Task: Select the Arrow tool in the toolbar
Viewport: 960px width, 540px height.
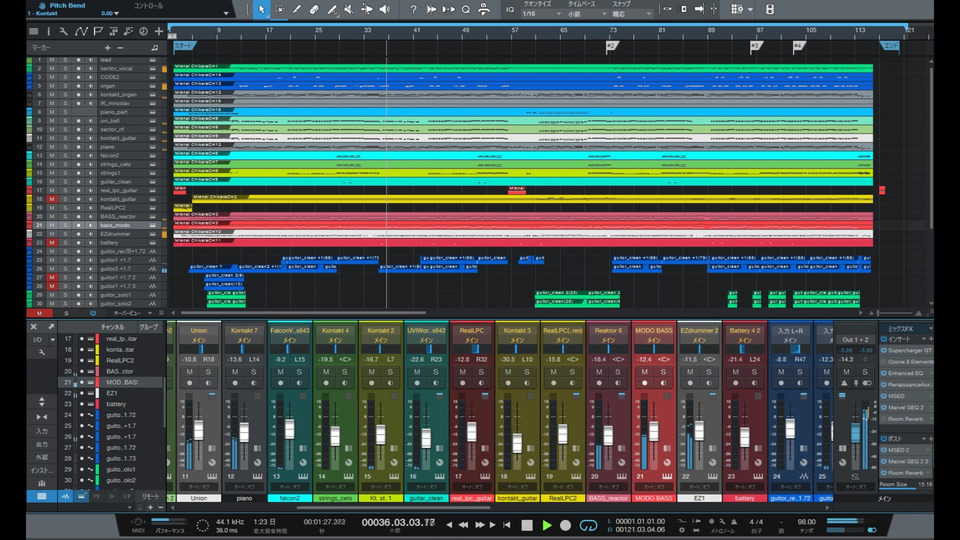Action: pos(262,9)
